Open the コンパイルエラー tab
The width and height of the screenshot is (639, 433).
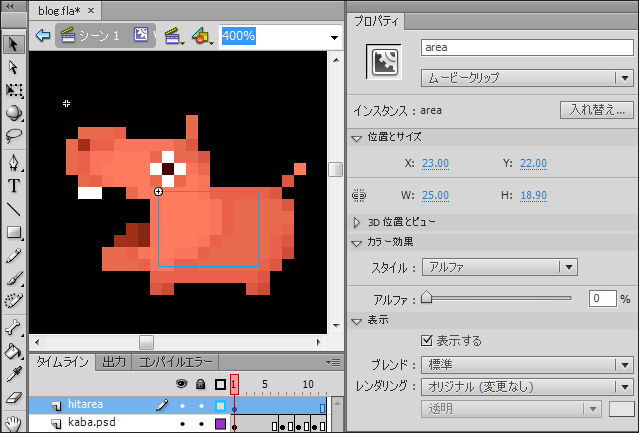[176, 362]
